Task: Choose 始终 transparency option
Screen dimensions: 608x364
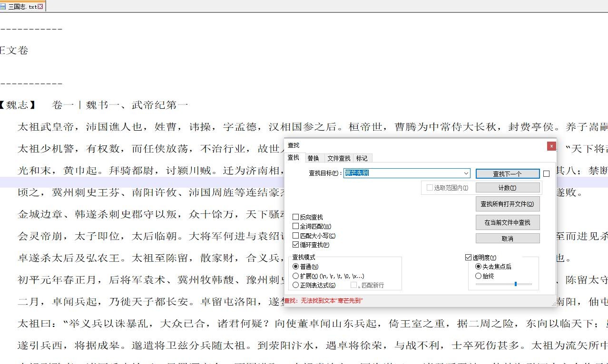Action: (479, 276)
